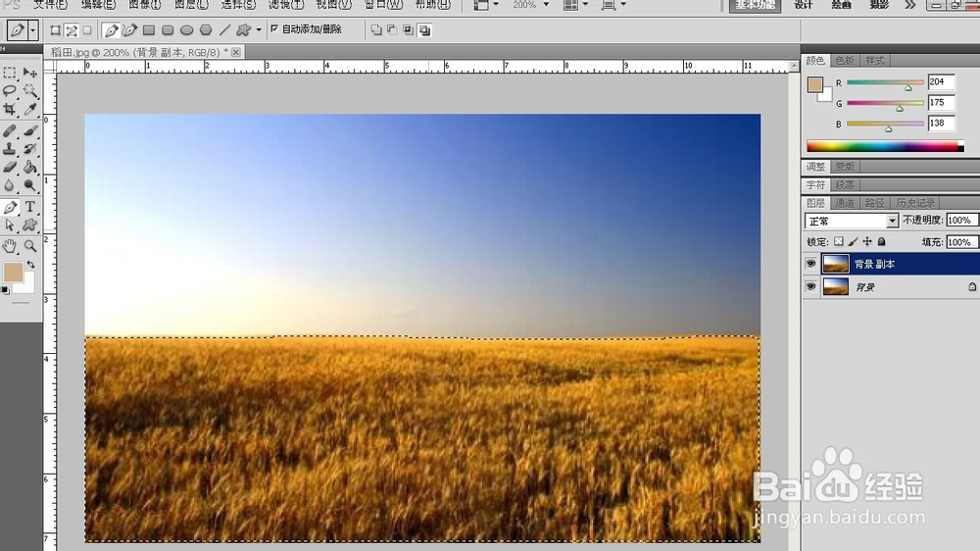Open the blend mode 正常 dropdown

pyautogui.click(x=852, y=221)
